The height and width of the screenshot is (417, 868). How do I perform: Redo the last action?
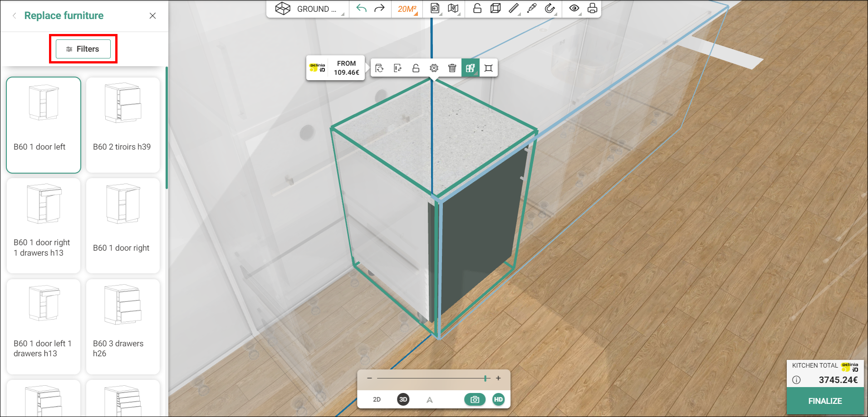(x=379, y=8)
